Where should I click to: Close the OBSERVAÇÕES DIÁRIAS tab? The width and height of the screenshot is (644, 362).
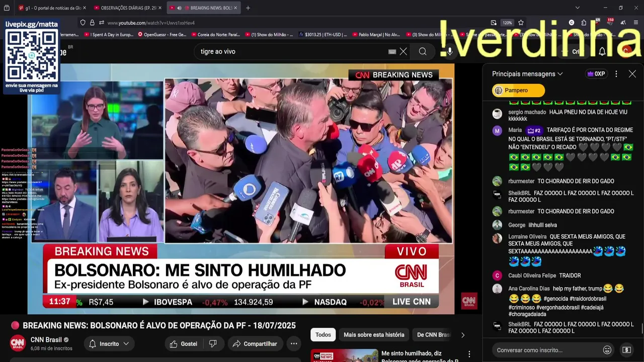click(160, 8)
